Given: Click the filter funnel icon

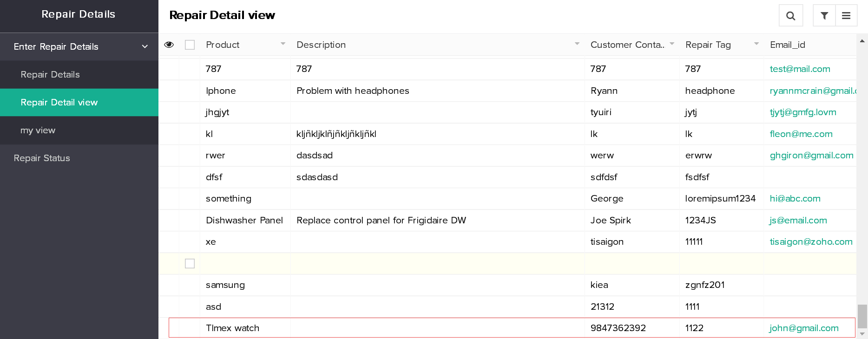Looking at the screenshot, I should click(824, 16).
